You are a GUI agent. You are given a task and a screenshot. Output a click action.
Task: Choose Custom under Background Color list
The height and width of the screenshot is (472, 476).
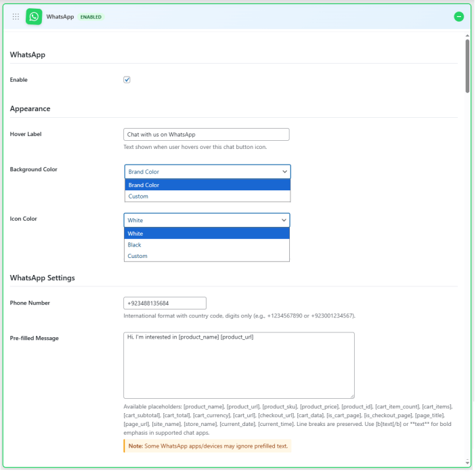point(208,196)
